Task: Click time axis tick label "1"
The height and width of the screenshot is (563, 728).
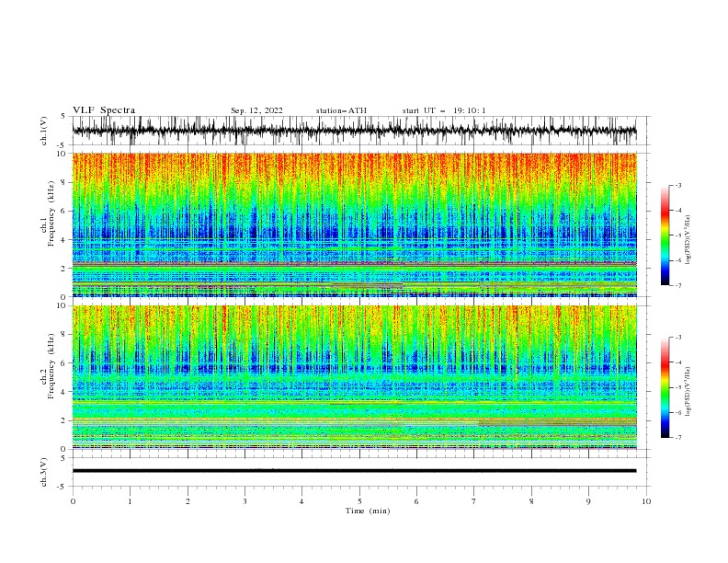Action: [130, 501]
